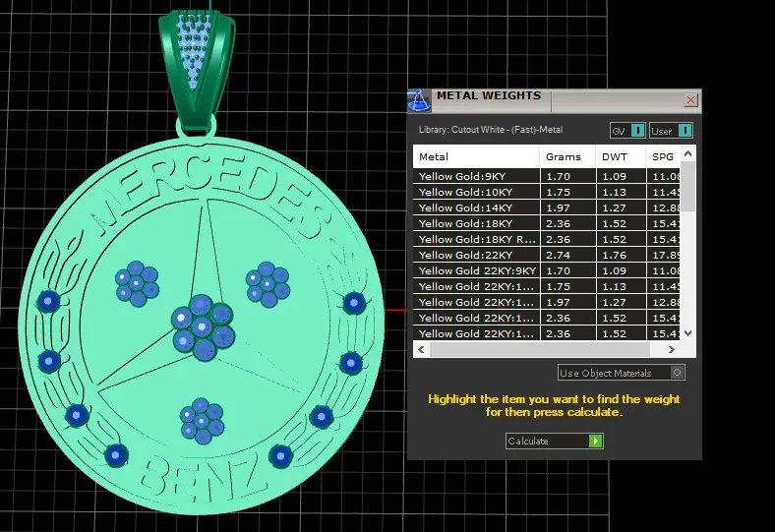Select the Yellow Gold:18KY row
This screenshot has height=532, width=775.
click(546, 224)
